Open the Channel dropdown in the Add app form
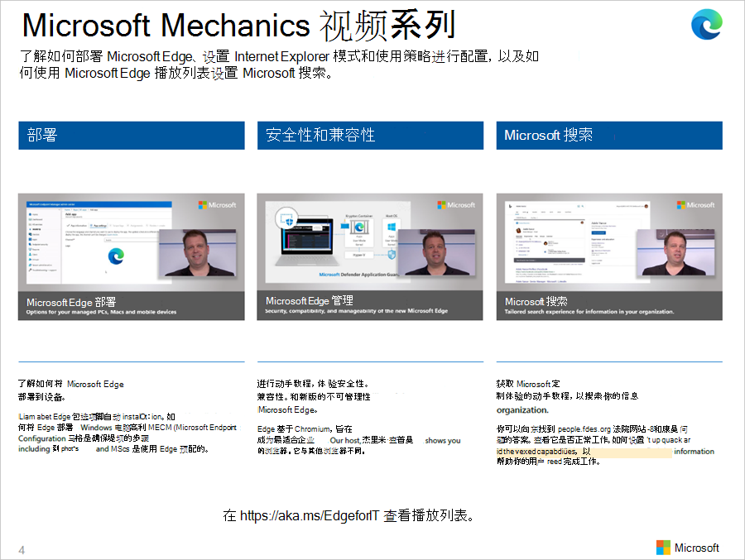Screen dimensions: 745x560 coord(127,241)
